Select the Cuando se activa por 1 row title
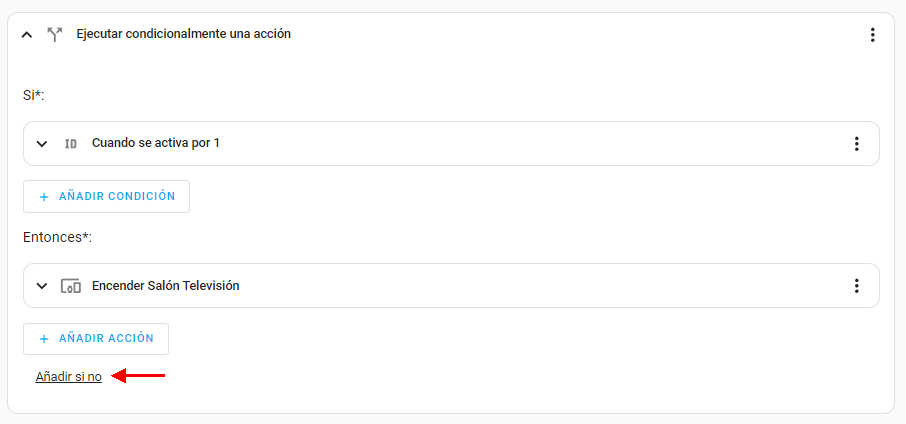The height and width of the screenshot is (424, 906). tap(156, 143)
